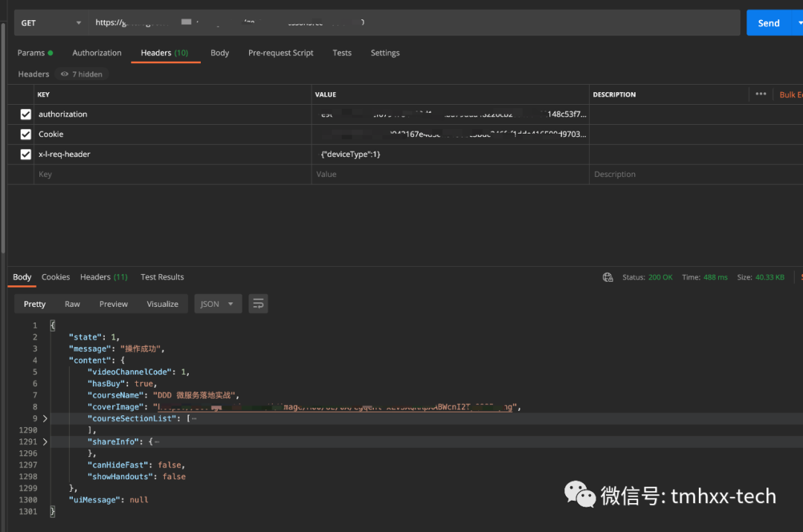Open the JSON format dropdown

click(x=217, y=304)
